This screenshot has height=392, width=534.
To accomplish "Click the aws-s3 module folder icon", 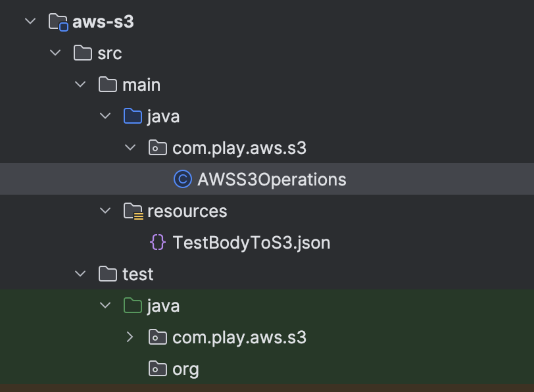I will pos(59,22).
